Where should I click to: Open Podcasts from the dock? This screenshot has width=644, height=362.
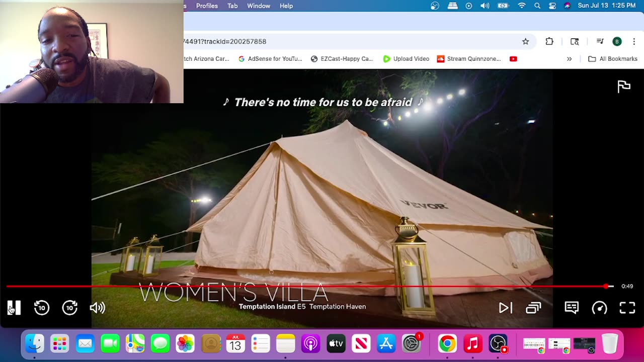pos(311,344)
